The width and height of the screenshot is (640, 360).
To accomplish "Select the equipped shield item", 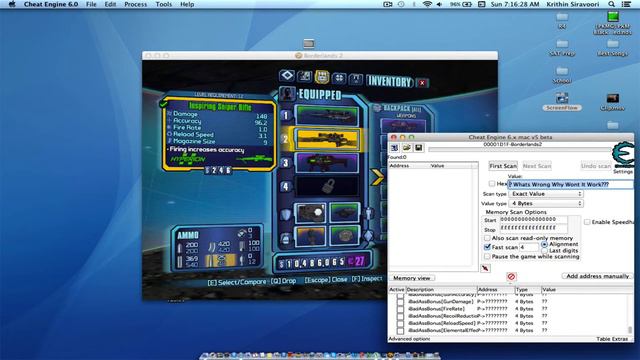I will (310, 213).
